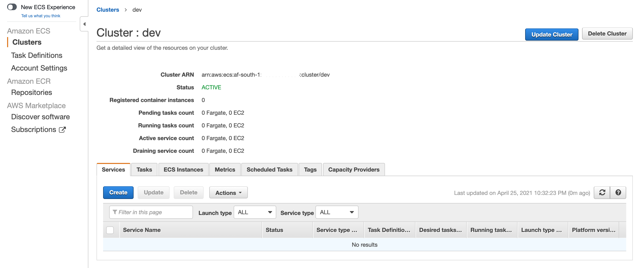
Task: Open the Metrics tab
Action: [x=225, y=170]
